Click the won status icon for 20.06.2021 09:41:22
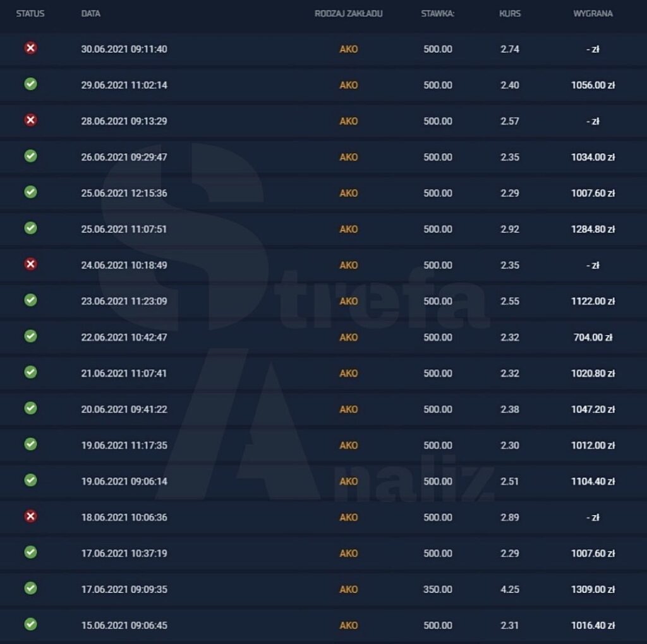The height and width of the screenshot is (644, 647). (x=30, y=408)
